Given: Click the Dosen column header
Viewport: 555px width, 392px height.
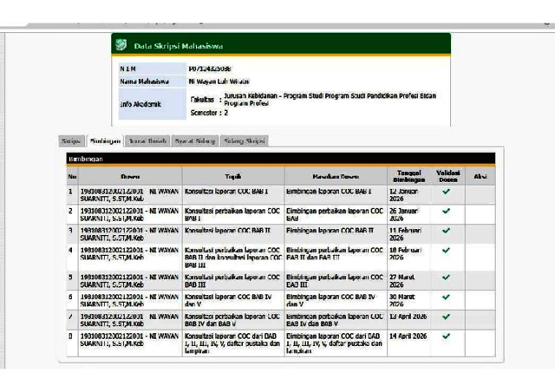Looking at the screenshot, I should point(130,176).
